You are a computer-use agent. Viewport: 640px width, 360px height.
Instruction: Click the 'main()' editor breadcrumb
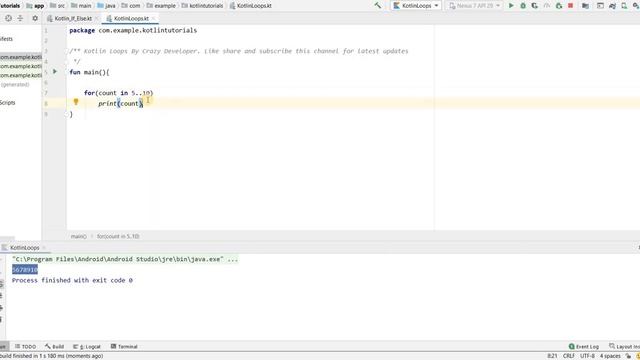pos(78,236)
